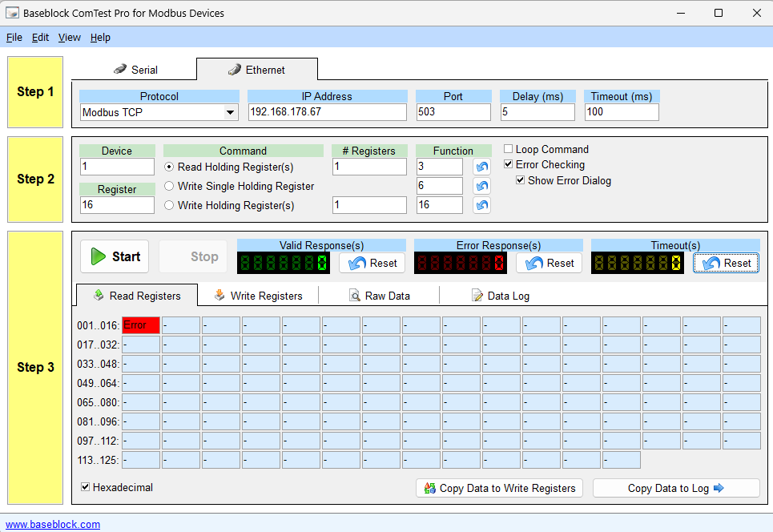Open the Write Registers tab
Screen dimensions: 773x532
pyautogui.click(x=258, y=296)
